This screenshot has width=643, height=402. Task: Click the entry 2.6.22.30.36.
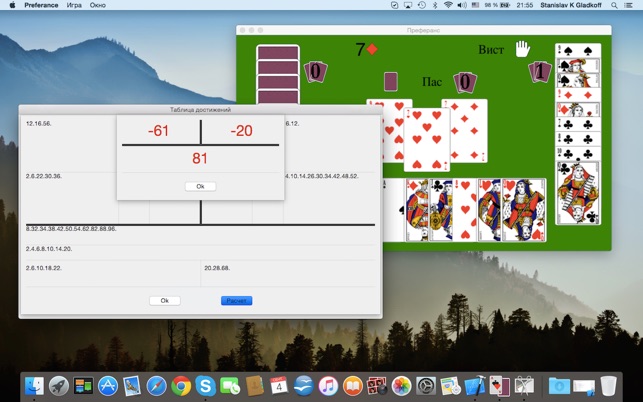coord(44,176)
